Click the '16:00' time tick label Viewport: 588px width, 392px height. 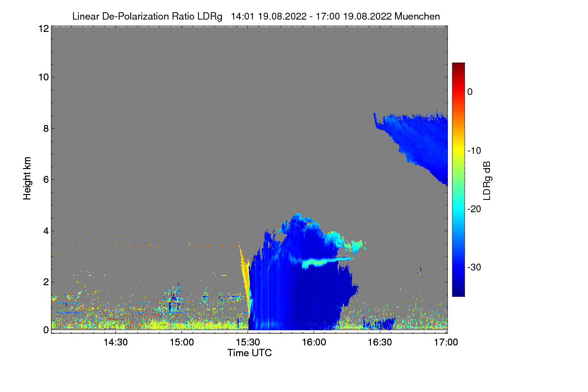[314, 343]
